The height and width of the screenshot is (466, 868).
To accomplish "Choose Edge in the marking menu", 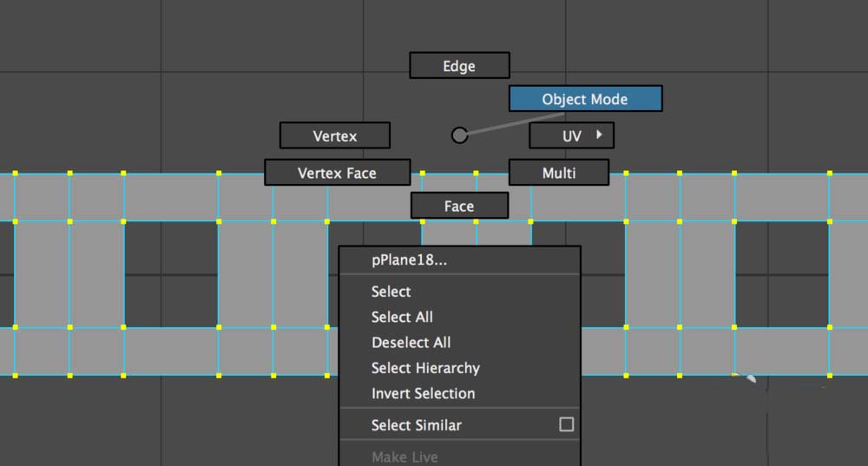I will pos(459,66).
